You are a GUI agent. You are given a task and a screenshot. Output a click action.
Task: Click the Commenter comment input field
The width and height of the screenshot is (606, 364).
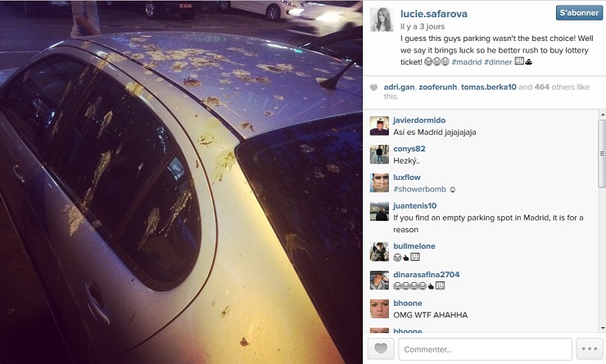pos(485,349)
